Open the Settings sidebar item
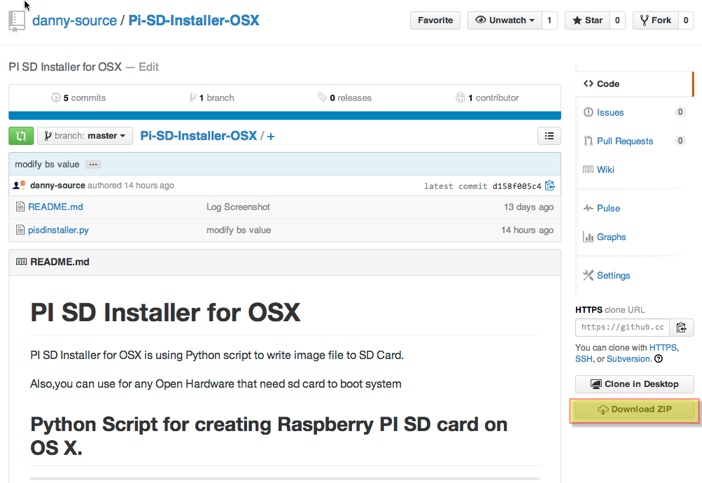 point(612,275)
